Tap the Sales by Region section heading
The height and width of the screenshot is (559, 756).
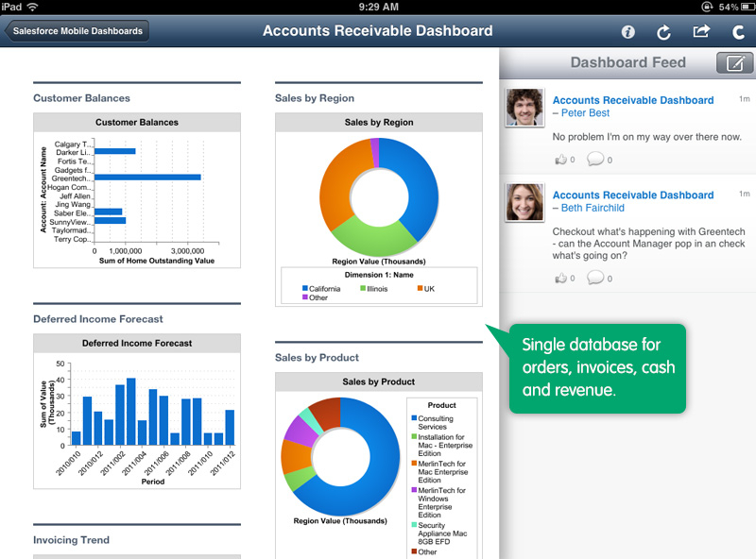[315, 98]
